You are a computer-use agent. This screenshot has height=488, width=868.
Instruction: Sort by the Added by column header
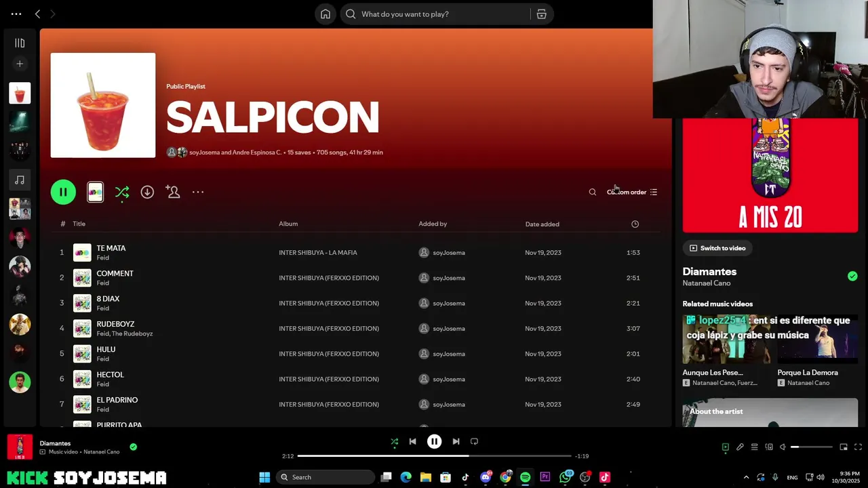(433, 224)
